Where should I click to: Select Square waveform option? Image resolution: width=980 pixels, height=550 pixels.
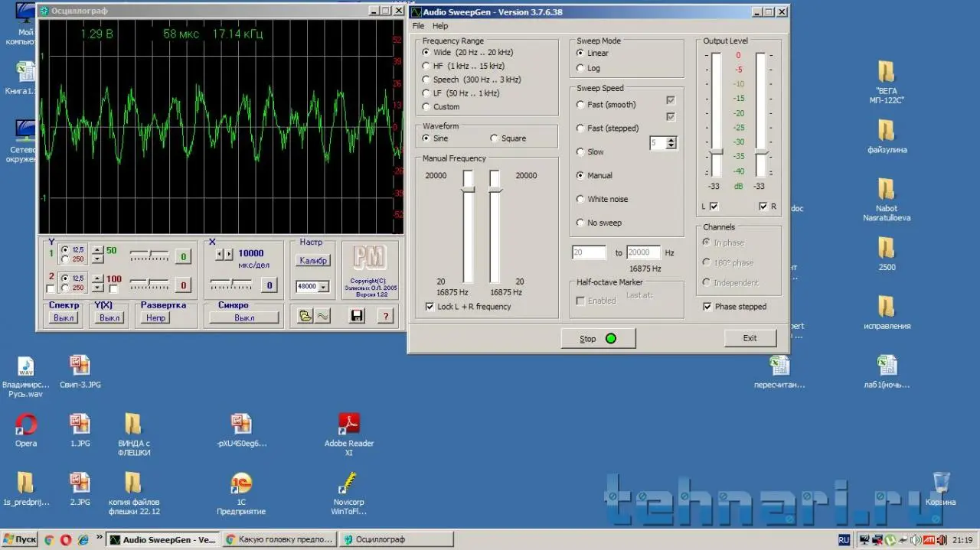[494, 138]
